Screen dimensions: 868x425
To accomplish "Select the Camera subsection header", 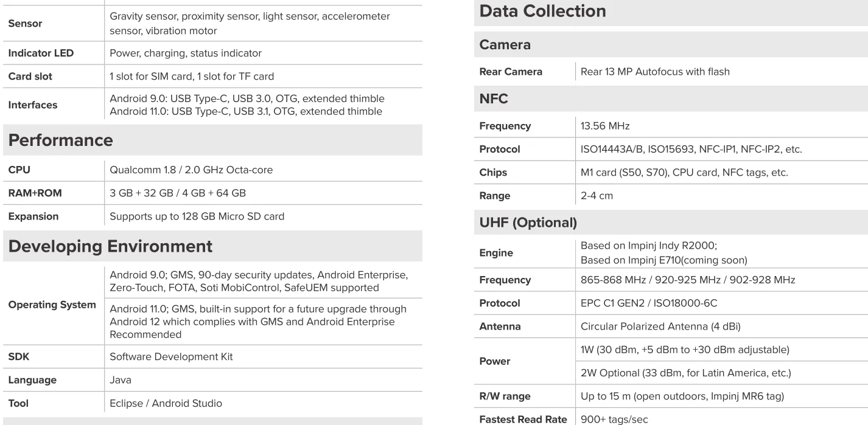I will [x=505, y=44].
